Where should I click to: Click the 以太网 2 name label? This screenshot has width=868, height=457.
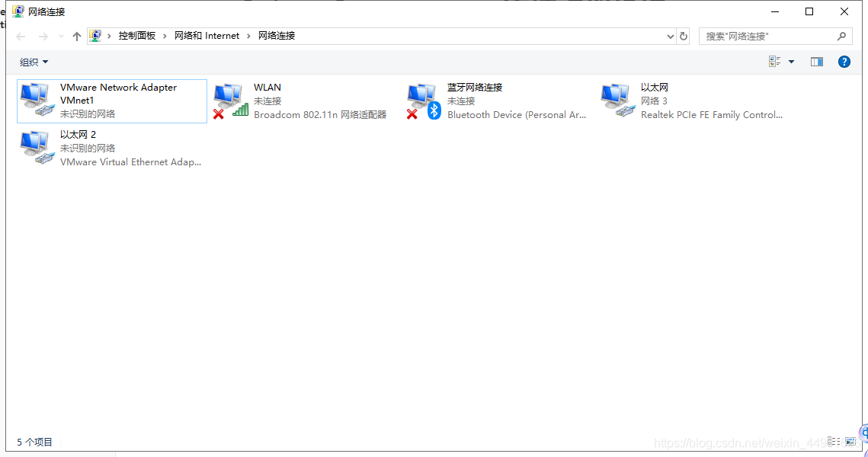click(78, 135)
